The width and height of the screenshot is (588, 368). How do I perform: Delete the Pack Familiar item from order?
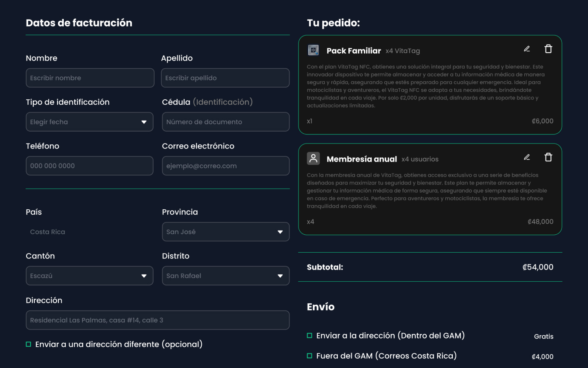[x=548, y=49]
